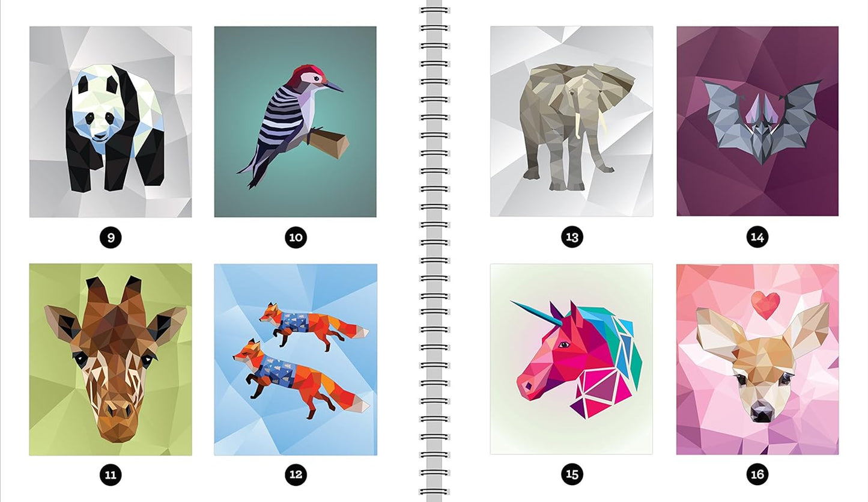Click the bat on purple background

(x=757, y=121)
